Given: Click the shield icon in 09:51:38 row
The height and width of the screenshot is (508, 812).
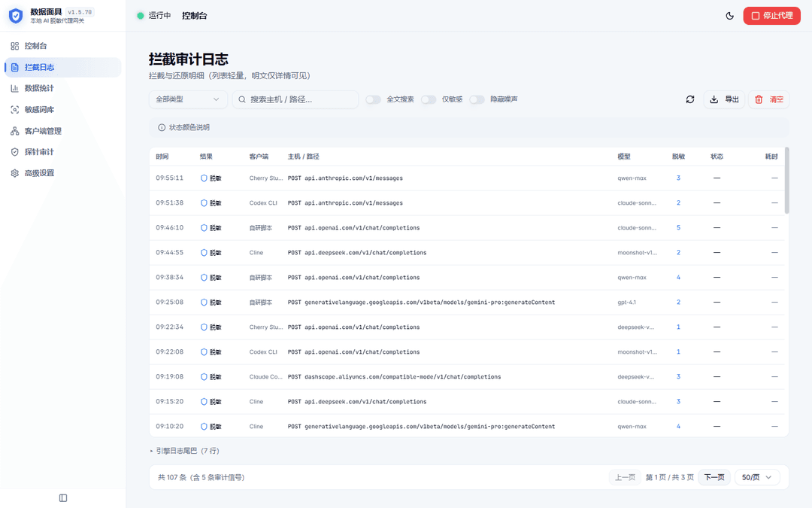Looking at the screenshot, I should (204, 203).
